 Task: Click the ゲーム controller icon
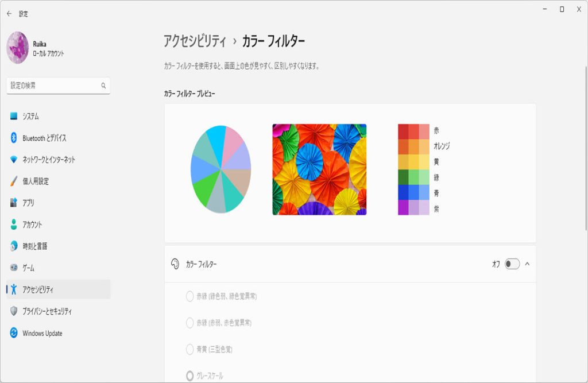pos(14,268)
